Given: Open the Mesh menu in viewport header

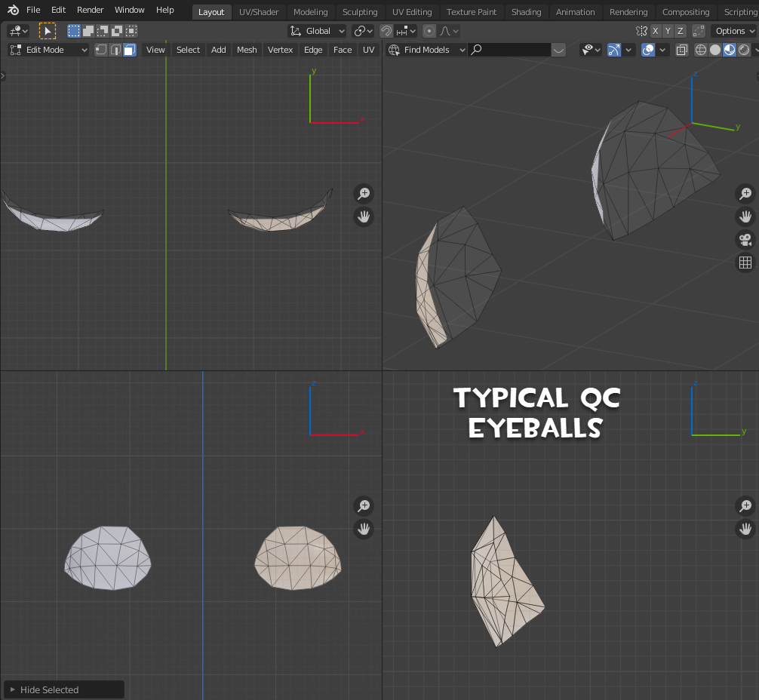Looking at the screenshot, I should click(x=247, y=50).
